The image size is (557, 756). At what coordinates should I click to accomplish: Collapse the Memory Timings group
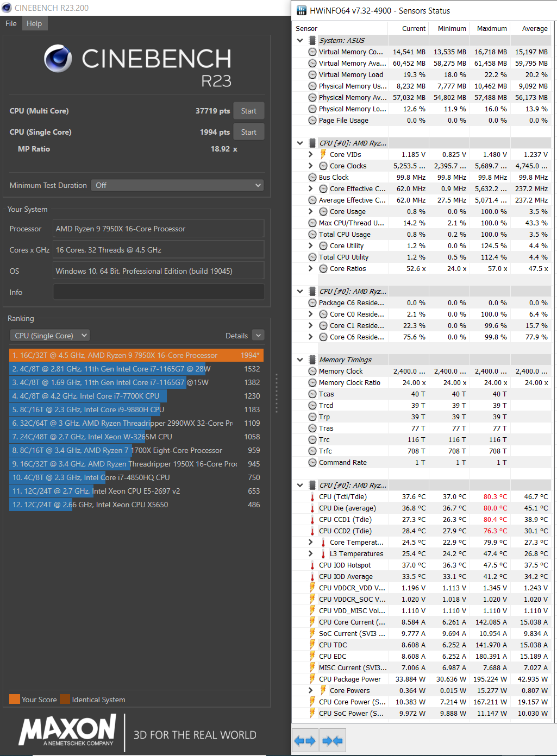click(x=300, y=360)
